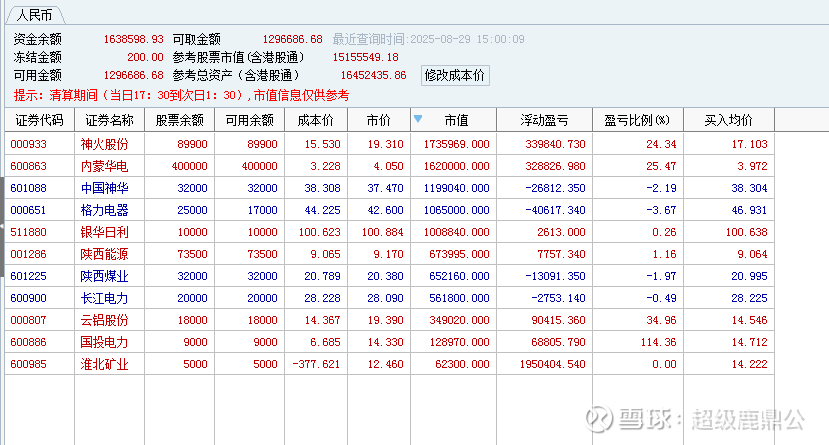829x445 pixels.
Task: Select the 内蒙华电 stock name
Action: [104, 166]
